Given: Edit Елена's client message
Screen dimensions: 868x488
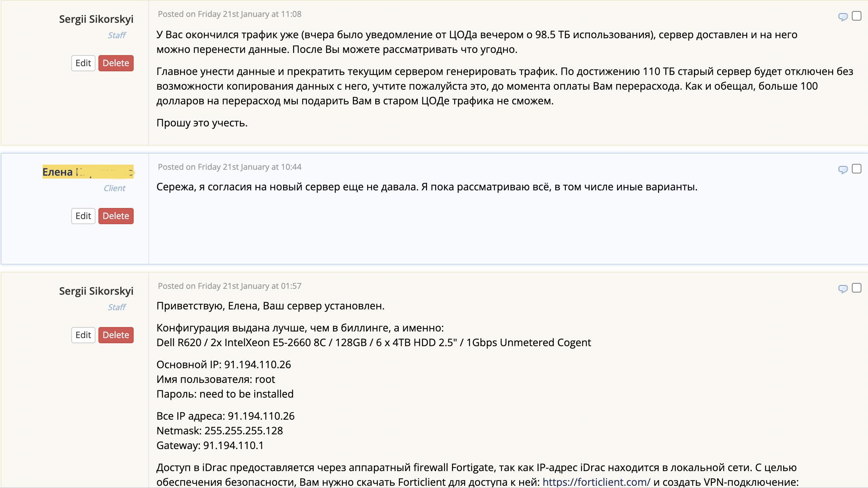Looking at the screenshot, I should click(x=83, y=216).
